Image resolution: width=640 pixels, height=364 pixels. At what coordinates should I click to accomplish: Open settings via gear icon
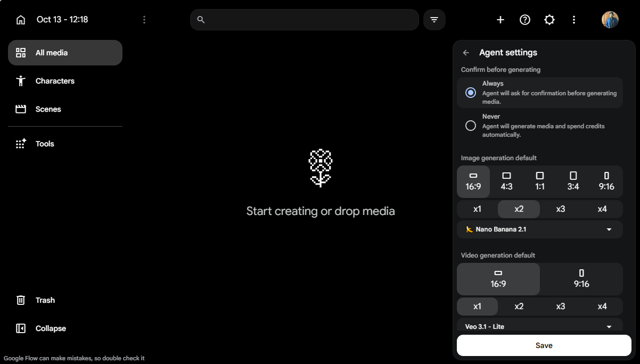coord(549,20)
